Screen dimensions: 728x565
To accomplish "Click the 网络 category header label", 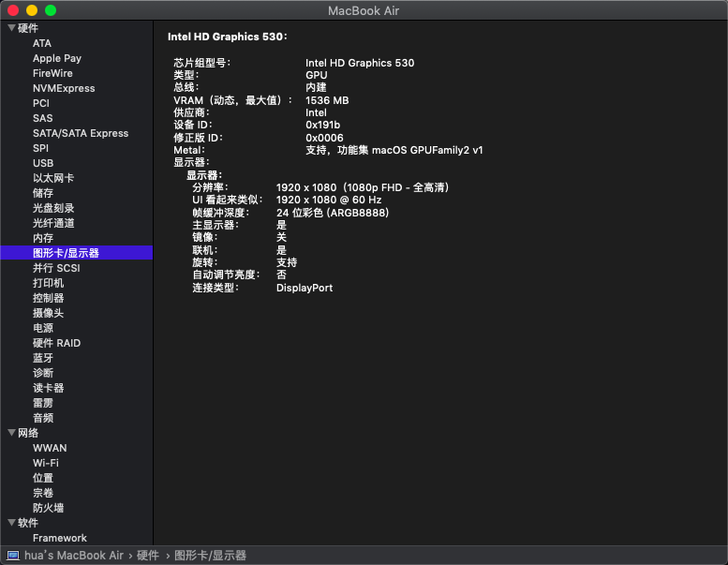I will (28, 433).
